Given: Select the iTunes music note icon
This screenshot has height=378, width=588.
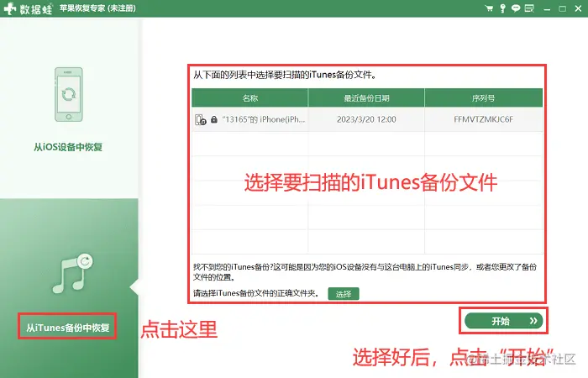Looking at the screenshot, I should click(72, 273).
